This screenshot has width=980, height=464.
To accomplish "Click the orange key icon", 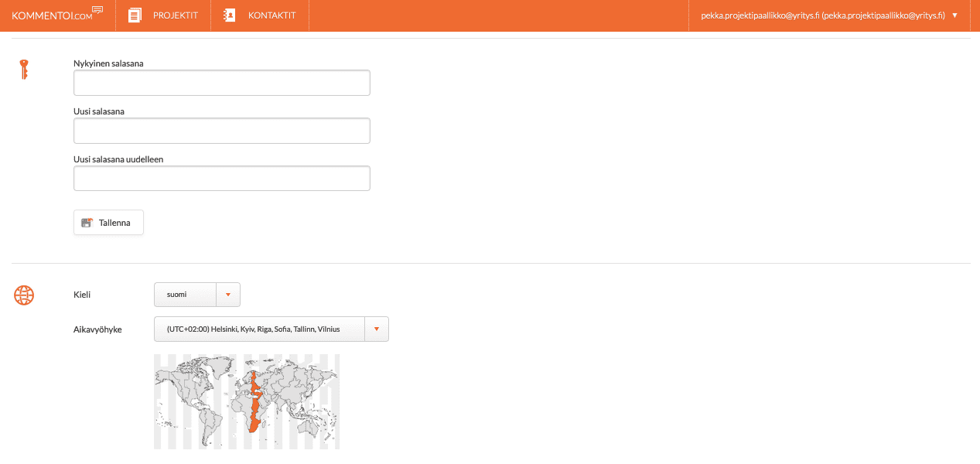I will pyautogui.click(x=24, y=70).
